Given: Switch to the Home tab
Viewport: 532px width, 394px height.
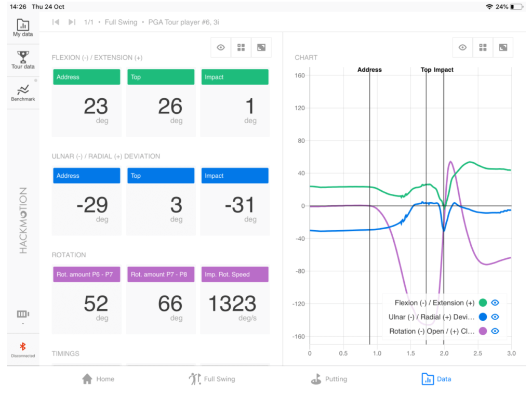Looking at the screenshot, I should click(x=98, y=379).
